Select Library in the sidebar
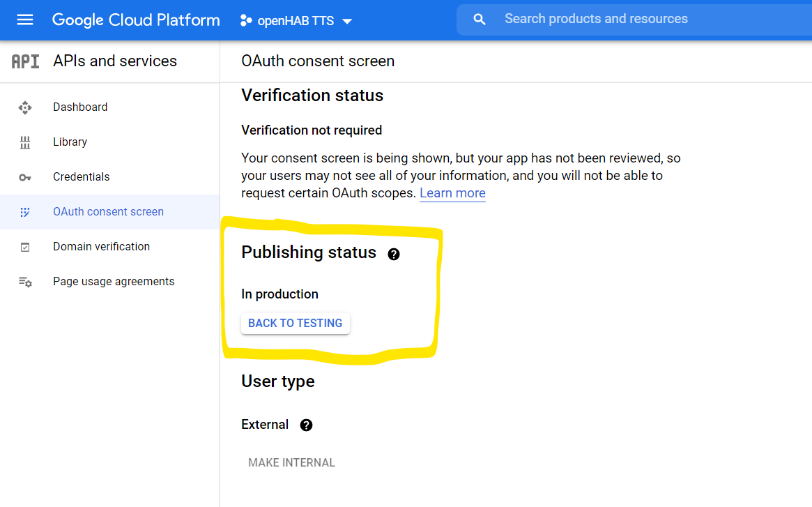The image size is (812, 507). point(70,142)
